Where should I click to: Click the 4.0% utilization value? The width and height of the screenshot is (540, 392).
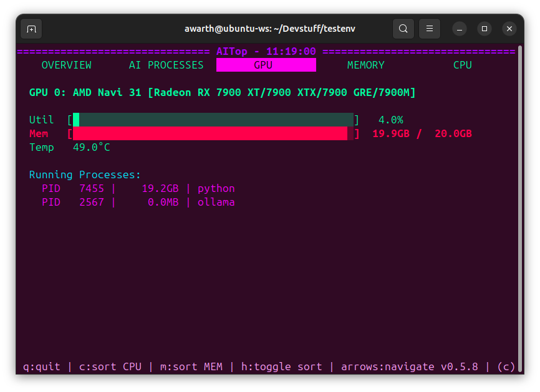pos(391,120)
